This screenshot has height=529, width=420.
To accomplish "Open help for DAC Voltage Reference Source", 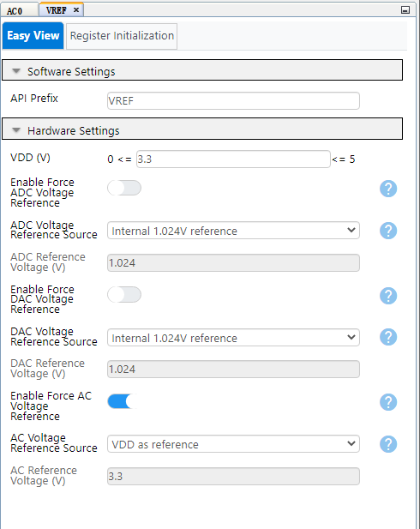I will (388, 337).
